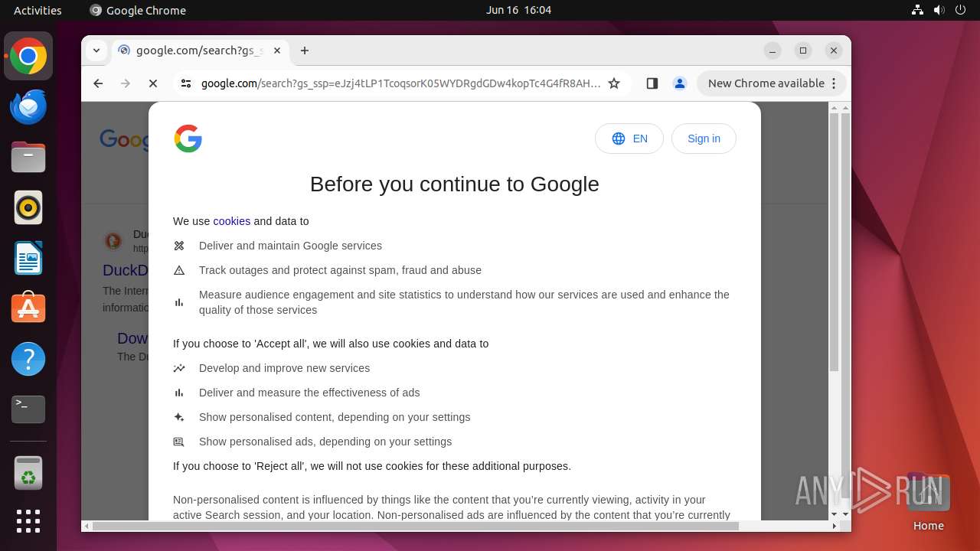
Task: Toggle Chrome side panel
Action: (652, 83)
